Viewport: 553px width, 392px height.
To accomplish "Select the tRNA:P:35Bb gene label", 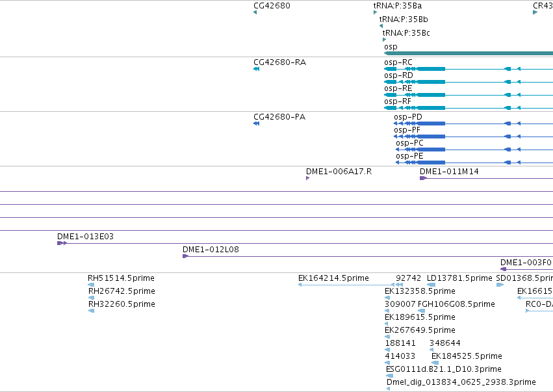I will click(404, 20).
